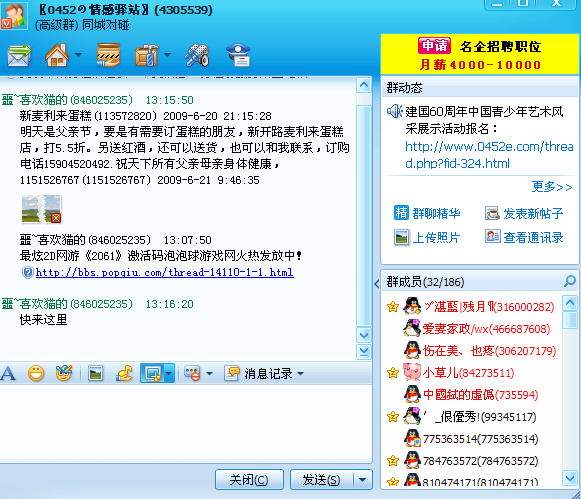Open the group mail envelope icon
This screenshot has width=581, height=499.
click(19, 55)
